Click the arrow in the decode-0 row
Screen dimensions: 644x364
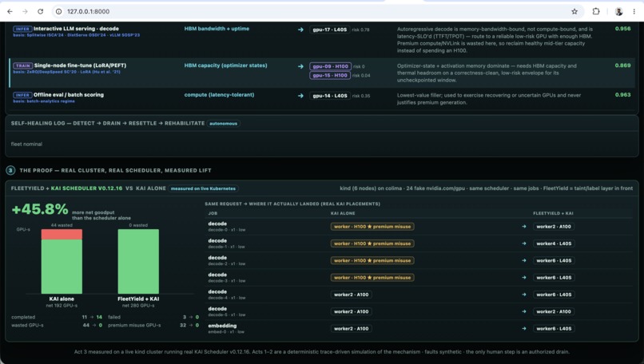(523, 227)
